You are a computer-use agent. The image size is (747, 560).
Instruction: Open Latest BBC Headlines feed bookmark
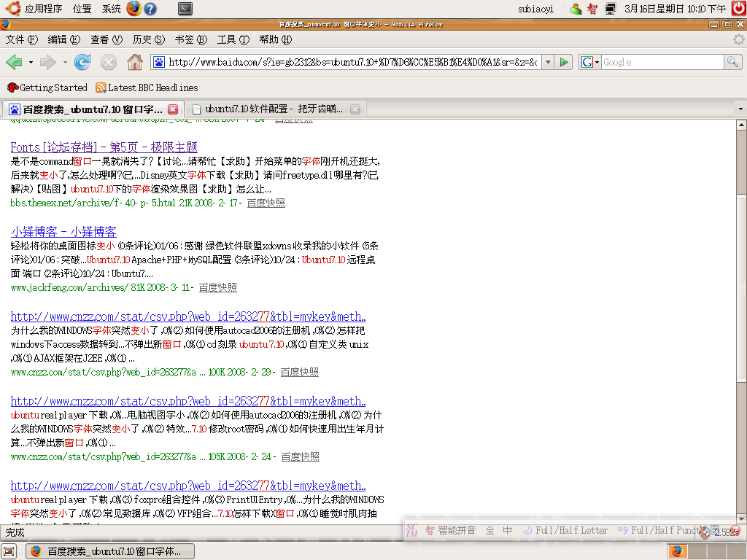(147, 87)
